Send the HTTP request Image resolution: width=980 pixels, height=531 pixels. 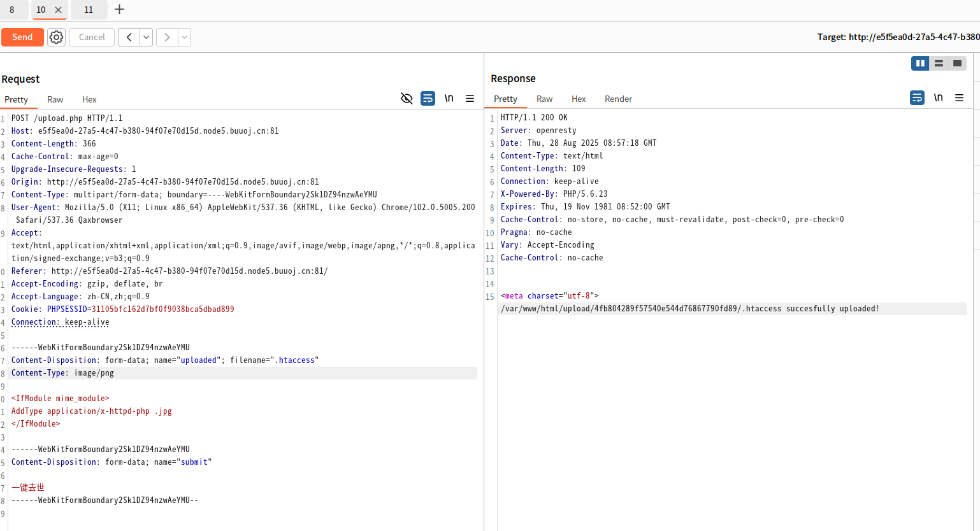22,37
